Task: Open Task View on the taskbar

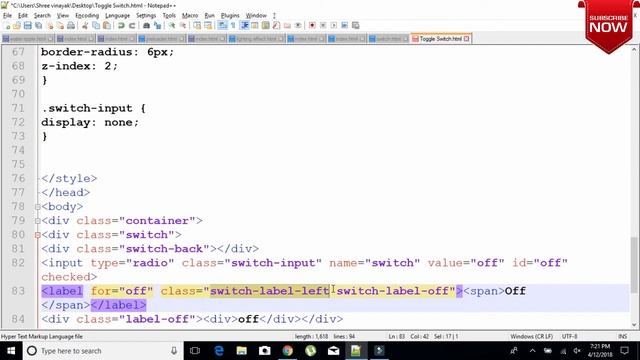Action: pos(195,351)
